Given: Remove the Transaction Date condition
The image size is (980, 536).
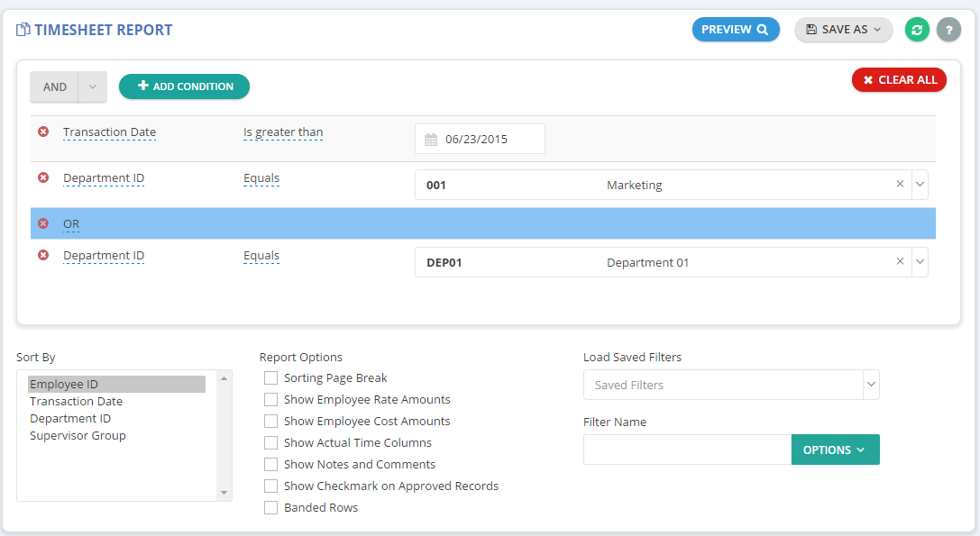Looking at the screenshot, I should point(43,132).
